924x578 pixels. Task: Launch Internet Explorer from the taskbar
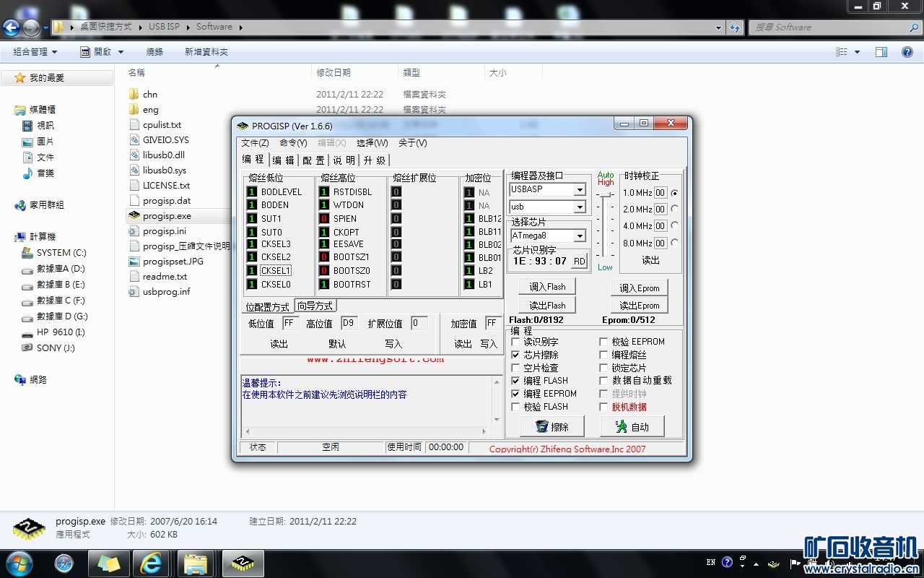point(151,564)
